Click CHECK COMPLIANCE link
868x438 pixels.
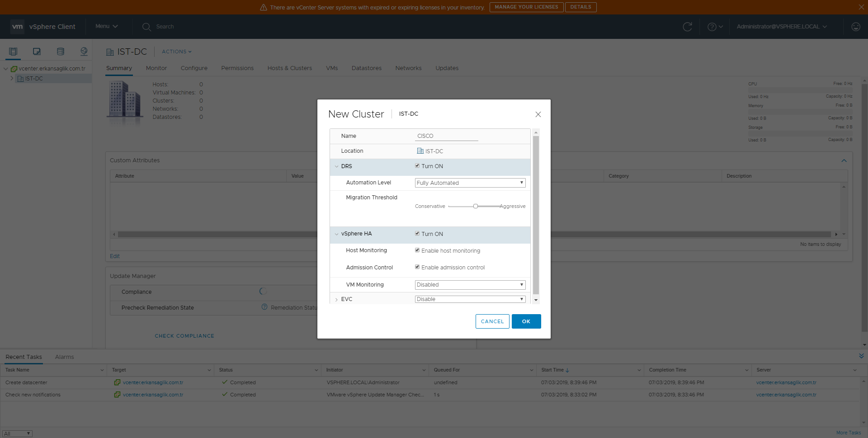(184, 336)
